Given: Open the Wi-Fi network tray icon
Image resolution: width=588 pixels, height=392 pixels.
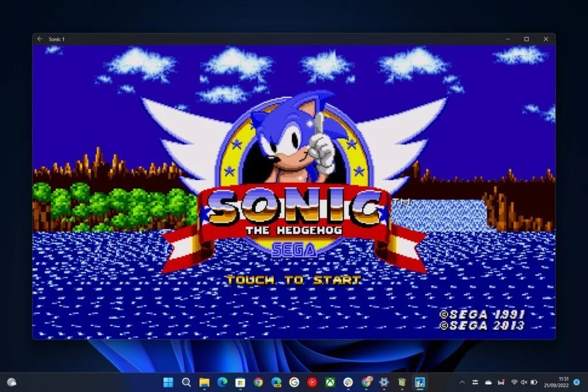Looking at the screenshot, I should click(x=514, y=382).
